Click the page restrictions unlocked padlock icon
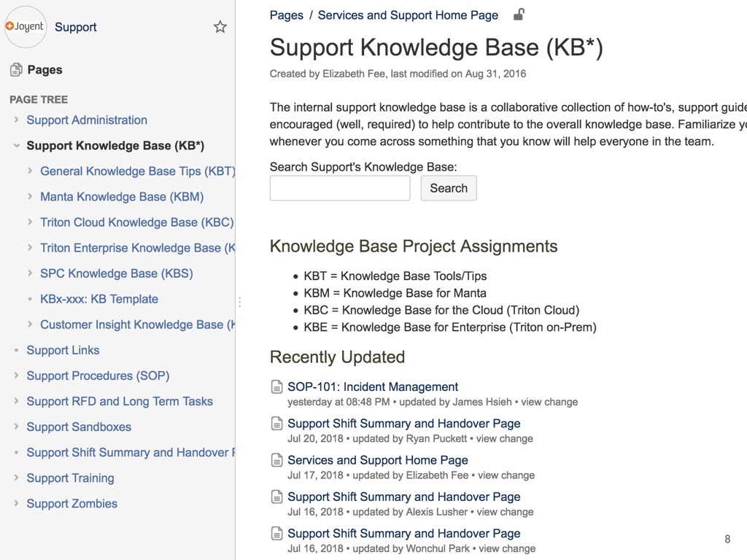This screenshot has height=560, width=747. tap(519, 15)
